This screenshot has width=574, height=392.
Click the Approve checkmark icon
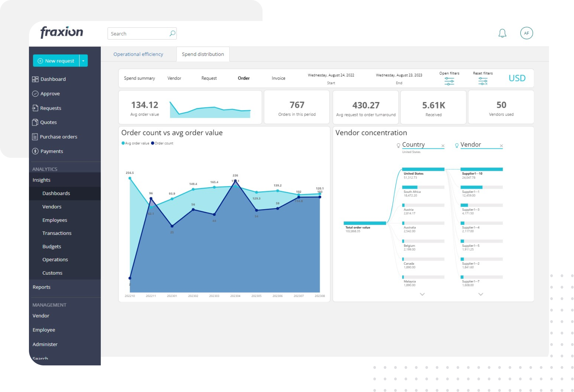click(36, 93)
